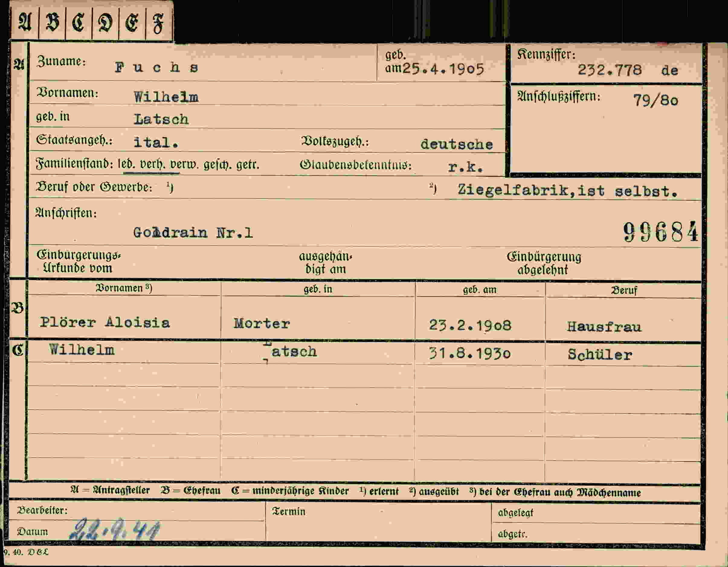The width and height of the screenshot is (728, 567).
Task: Click the 'ausgehändigt am' label
Action: coord(326,262)
